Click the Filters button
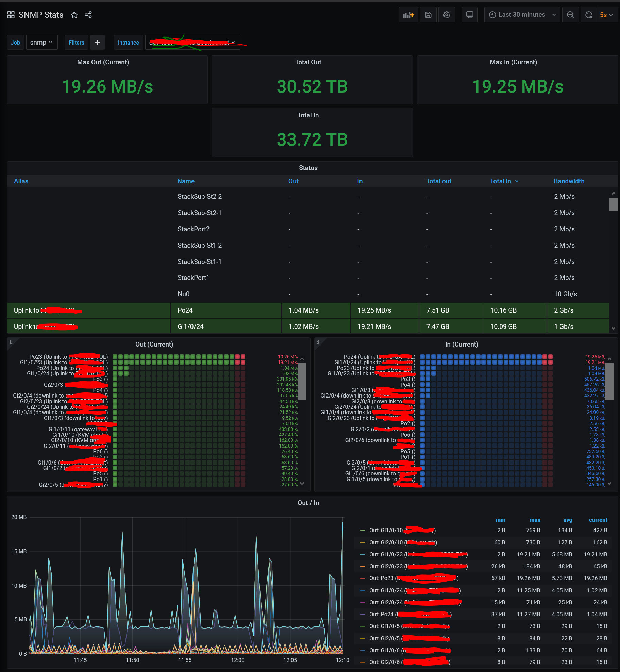This screenshot has height=672, width=620. 76,42
